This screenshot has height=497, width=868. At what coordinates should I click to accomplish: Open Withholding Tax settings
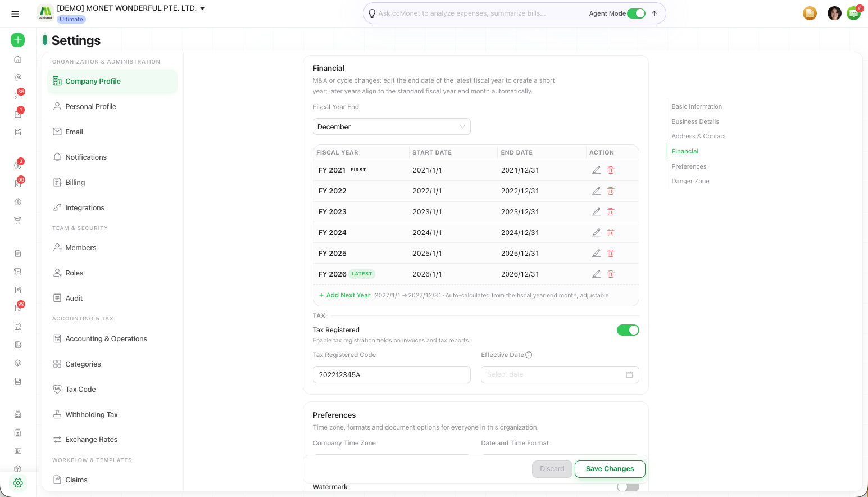pyautogui.click(x=112, y=415)
